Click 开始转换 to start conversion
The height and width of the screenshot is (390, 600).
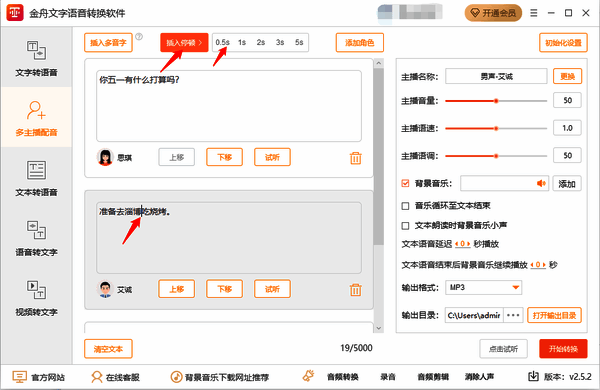pyautogui.click(x=563, y=349)
